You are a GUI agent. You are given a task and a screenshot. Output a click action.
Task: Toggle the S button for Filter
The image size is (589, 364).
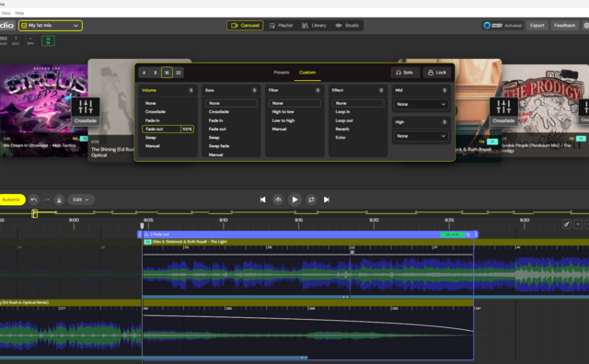click(x=318, y=90)
